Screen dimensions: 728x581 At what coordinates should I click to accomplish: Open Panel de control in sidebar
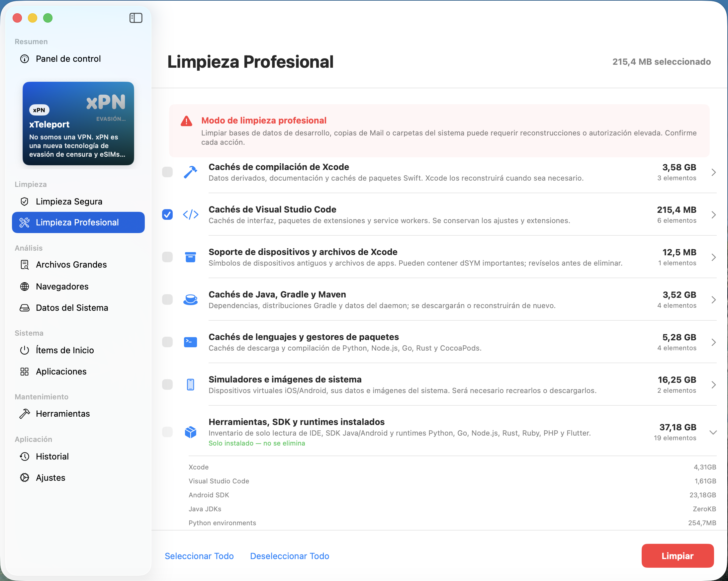[x=78, y=59]
